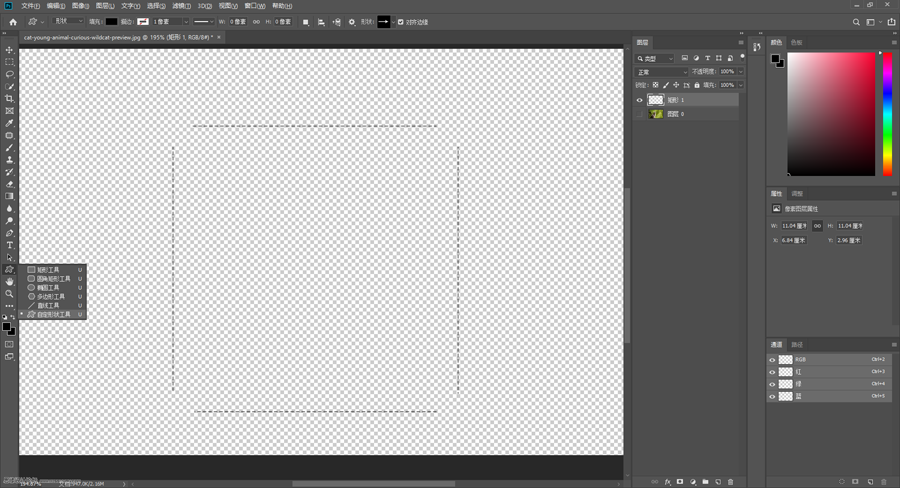900x488 pixels.
Task: Choose 椭圆工具 from the flyout menu
Action: click(x=50, y=288)
